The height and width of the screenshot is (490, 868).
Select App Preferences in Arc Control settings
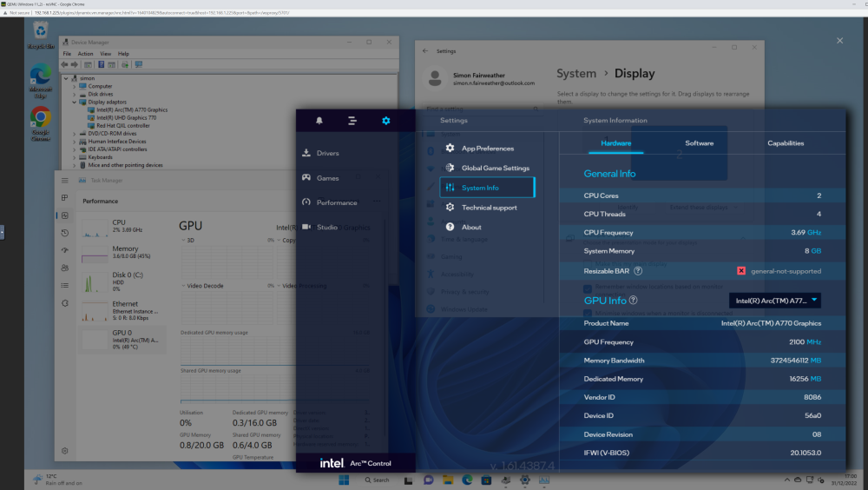[x=487, y=148]
